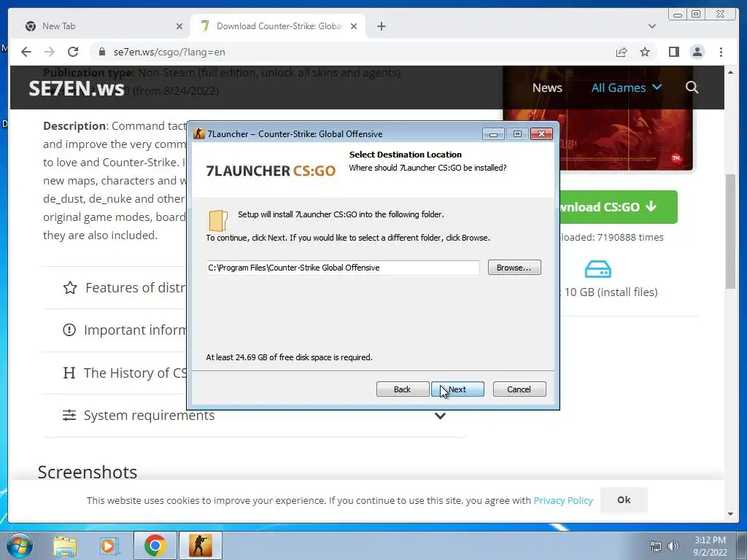
Task: Open the Privacy Policy link
Action: click(563, 500)
